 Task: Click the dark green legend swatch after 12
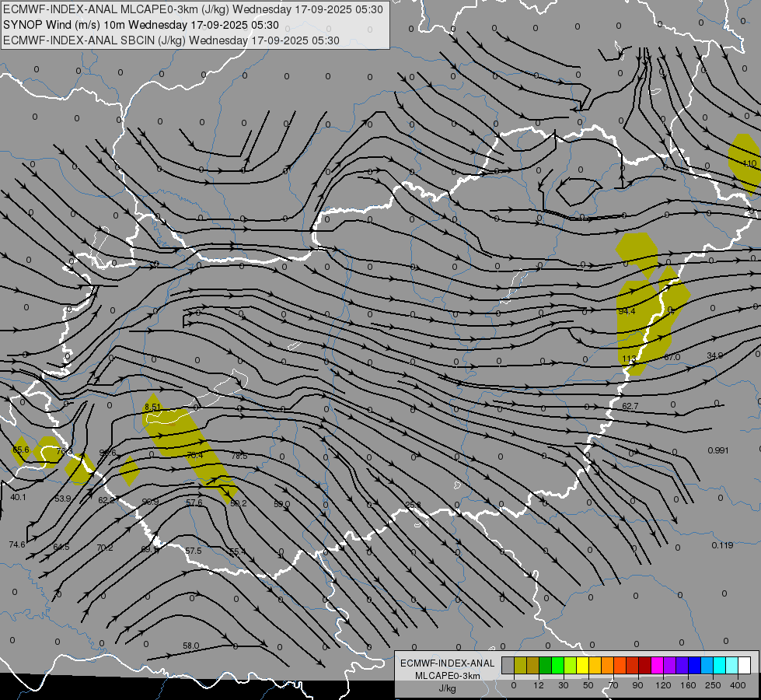(x=545, y=666)
